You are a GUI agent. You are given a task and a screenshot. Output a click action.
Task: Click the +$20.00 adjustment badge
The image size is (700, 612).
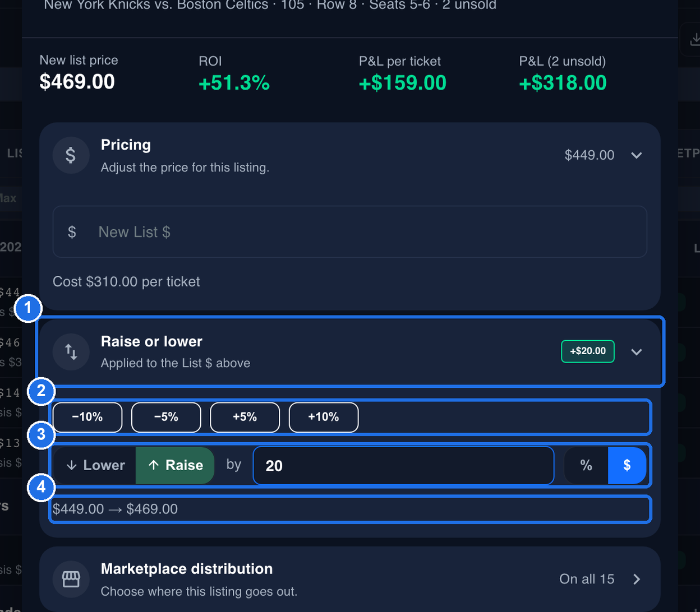(588, 351)
